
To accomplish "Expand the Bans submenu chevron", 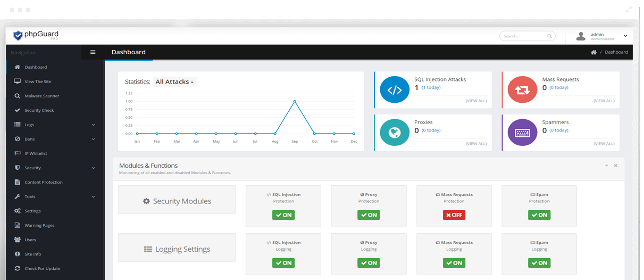I will [x=94, y=139].
